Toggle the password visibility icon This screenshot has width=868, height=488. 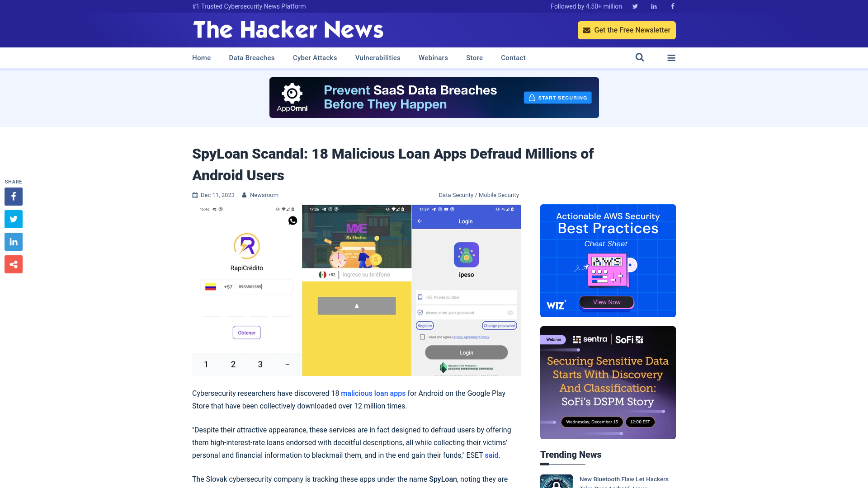tap(510, 312)
